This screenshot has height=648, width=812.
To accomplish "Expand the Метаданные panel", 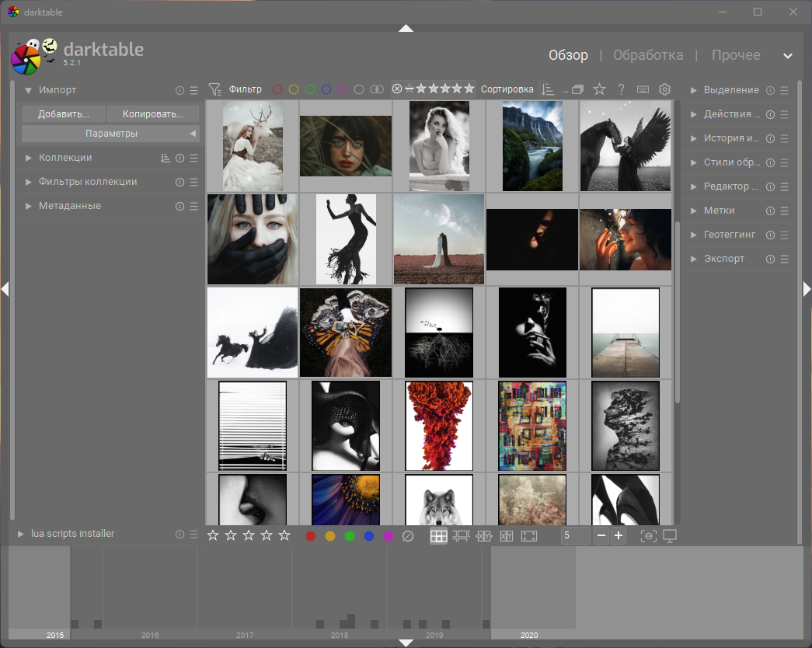I will point(69,206).
